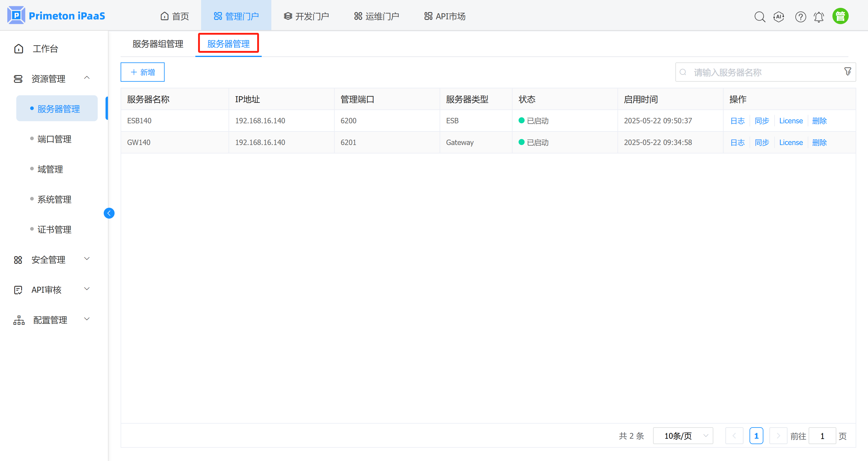Open the filter funnel beside server search box
This screenshot has width=868, height=461.
point(847,71)
